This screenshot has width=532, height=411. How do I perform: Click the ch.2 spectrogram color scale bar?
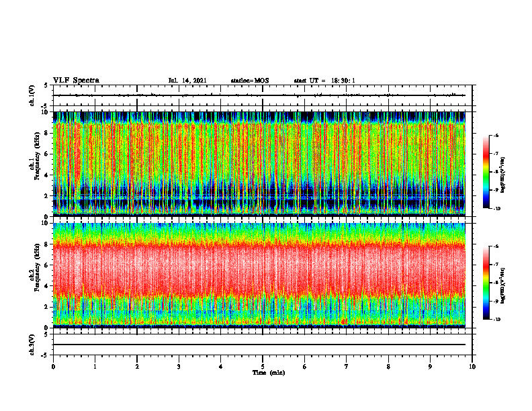[x=486, y=283]
